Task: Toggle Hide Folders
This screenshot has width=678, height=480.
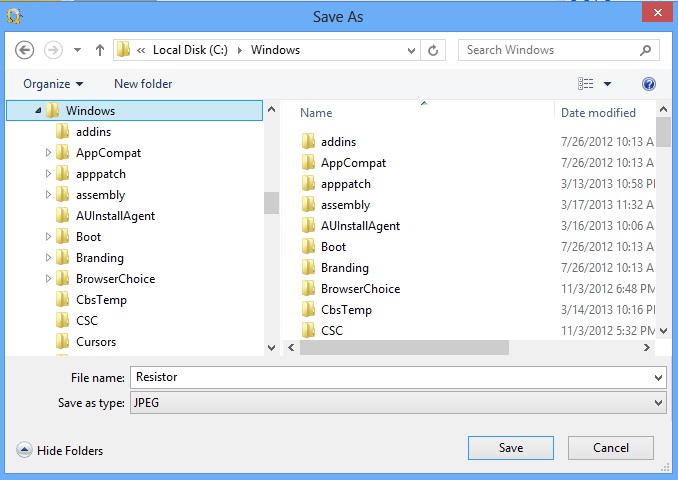Action: tap(60, 451)
